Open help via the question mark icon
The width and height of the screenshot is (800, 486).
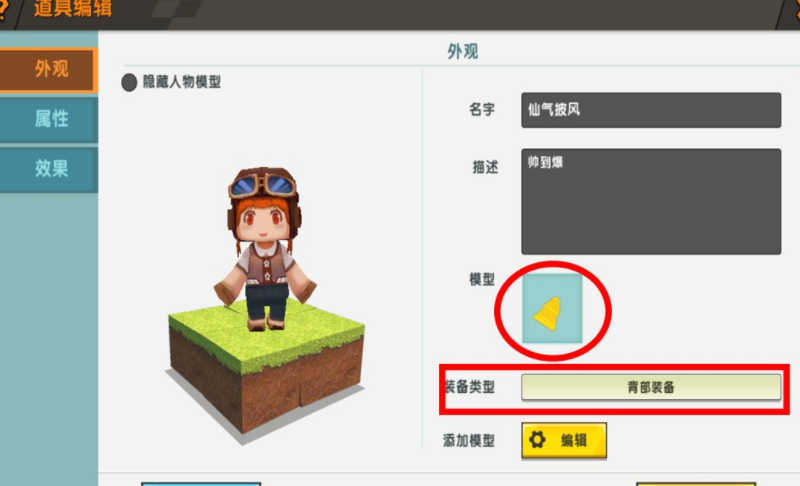3,10
